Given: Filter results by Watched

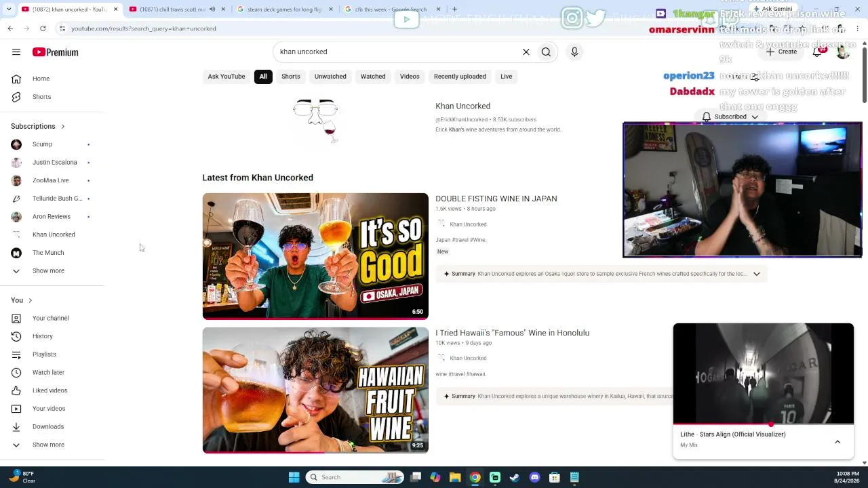Looking at the screenshot, I should click(x=373, y=77).
